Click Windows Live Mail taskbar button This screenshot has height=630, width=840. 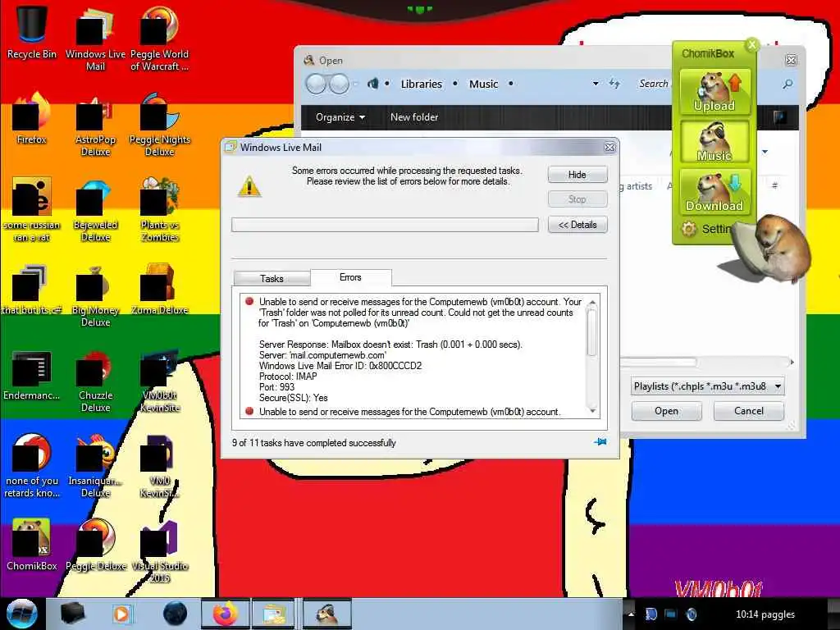tap(274, 614)
